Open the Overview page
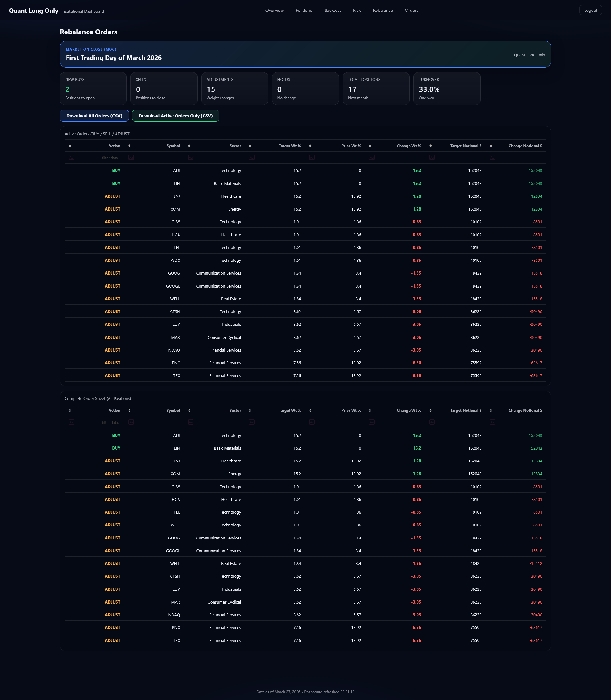611x700 pixels. coord(274,10)
